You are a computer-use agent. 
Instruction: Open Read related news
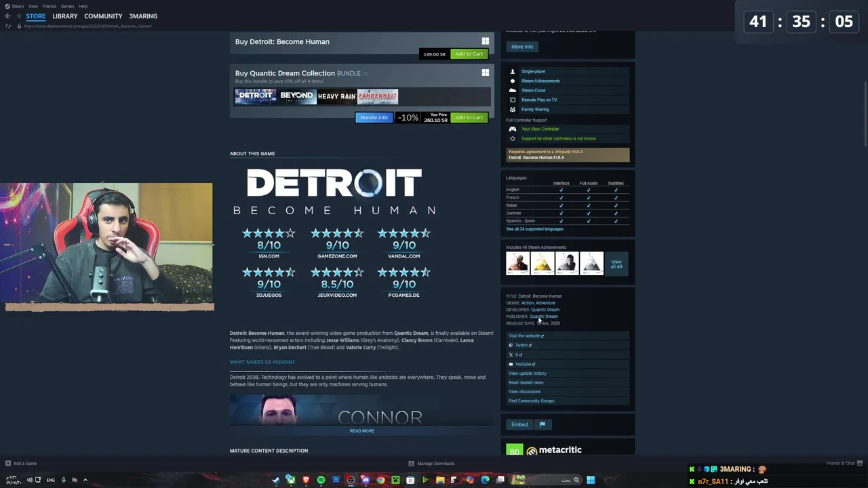pyautogui.click(x=526, y=382)
